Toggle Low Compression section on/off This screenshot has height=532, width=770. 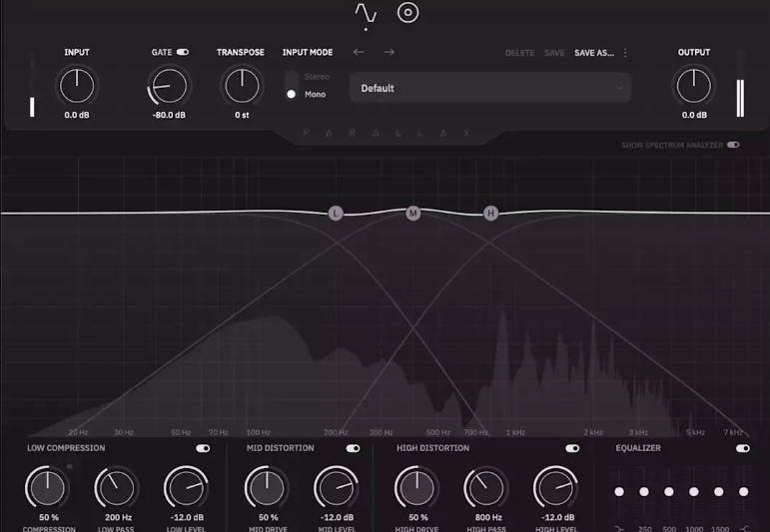(x=203, y=448)
